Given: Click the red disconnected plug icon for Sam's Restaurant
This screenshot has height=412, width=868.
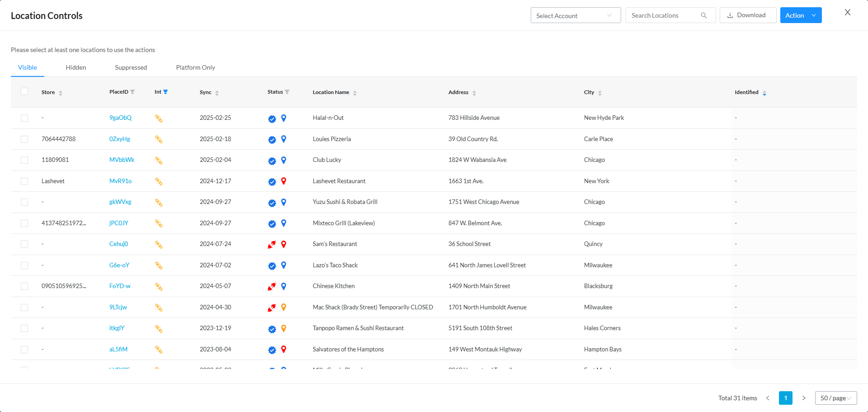Looking at the screenshot, I should coord(272,245).
